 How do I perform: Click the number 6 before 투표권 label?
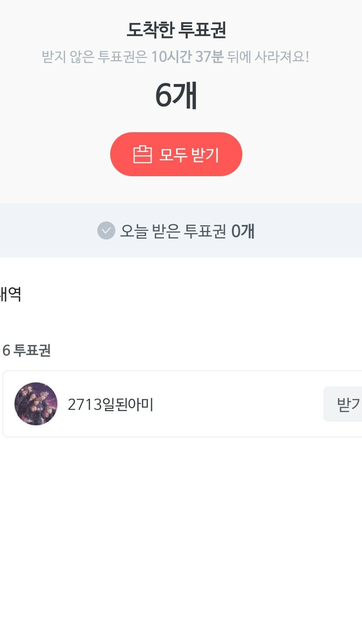[x=6, y=350]
